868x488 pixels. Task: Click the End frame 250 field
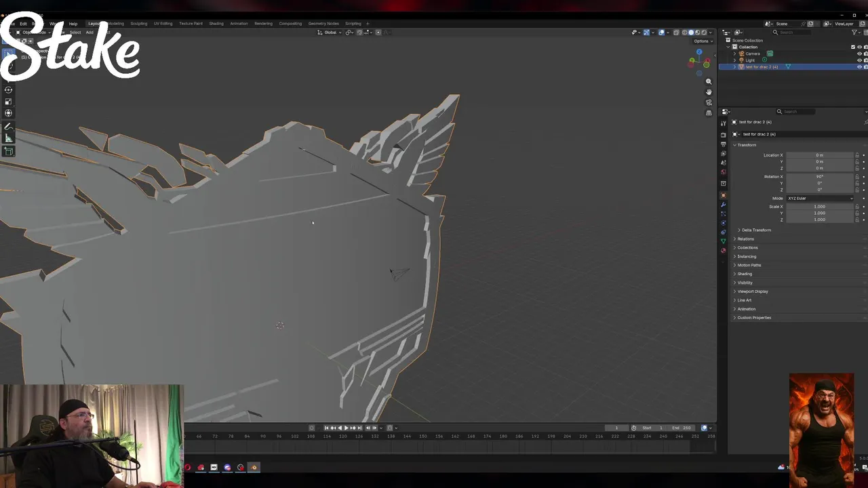pyautogui.click(x=682, y=428)
